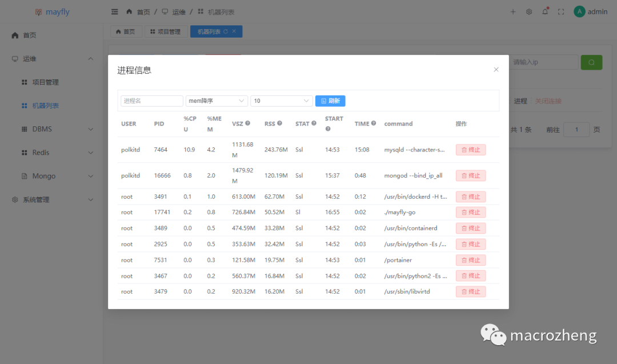Click 终止 button for the mysqld process

point(470,149)
